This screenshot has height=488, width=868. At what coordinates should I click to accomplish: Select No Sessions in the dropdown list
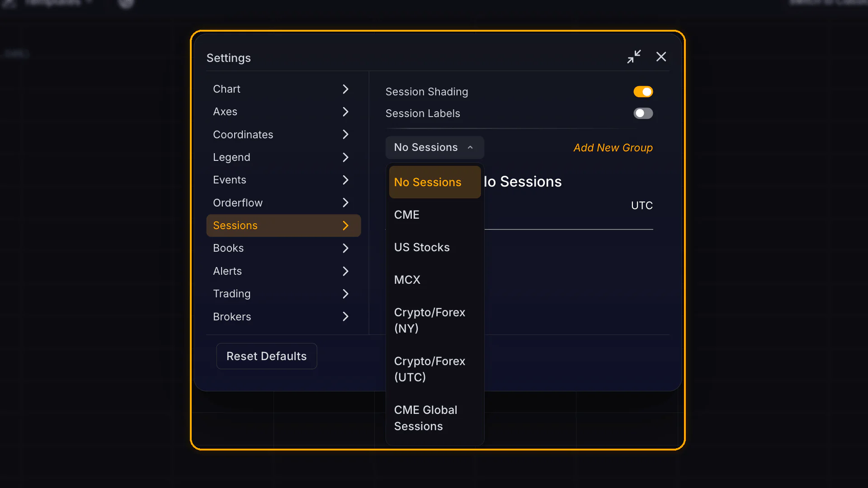435,182
